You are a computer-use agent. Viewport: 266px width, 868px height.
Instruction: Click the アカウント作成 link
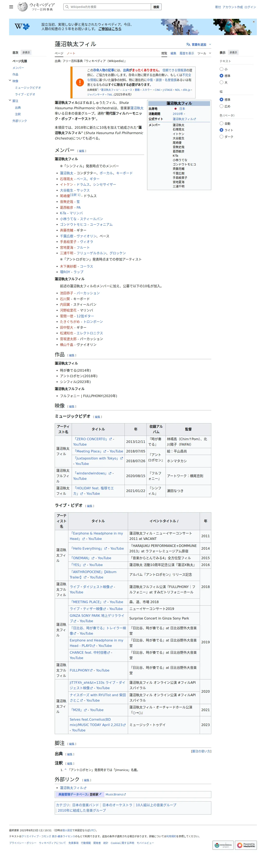coord(232,7)
